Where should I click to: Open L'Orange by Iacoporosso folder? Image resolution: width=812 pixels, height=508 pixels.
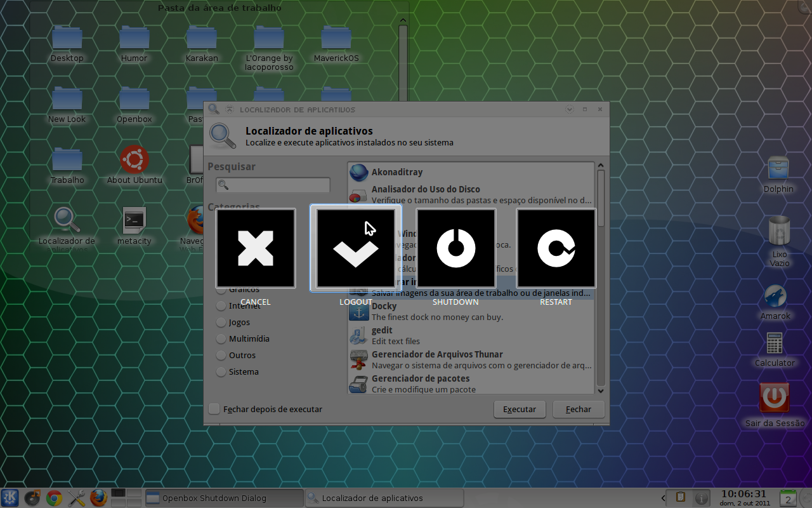[x=269, y=38]
